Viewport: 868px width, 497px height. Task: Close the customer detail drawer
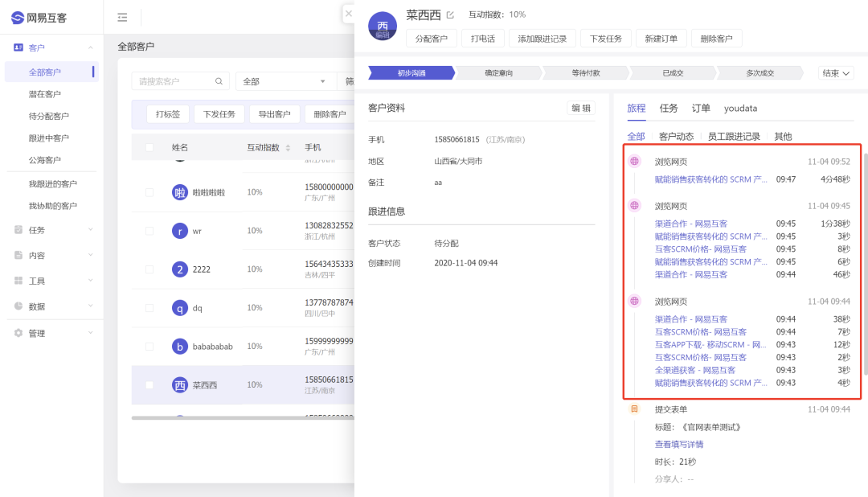(348, 14)
